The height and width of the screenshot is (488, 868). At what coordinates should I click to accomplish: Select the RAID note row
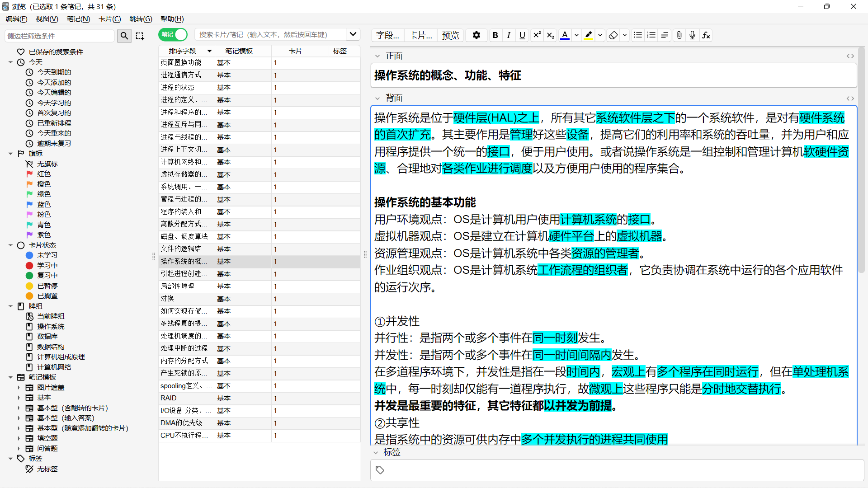pos(259,398)
